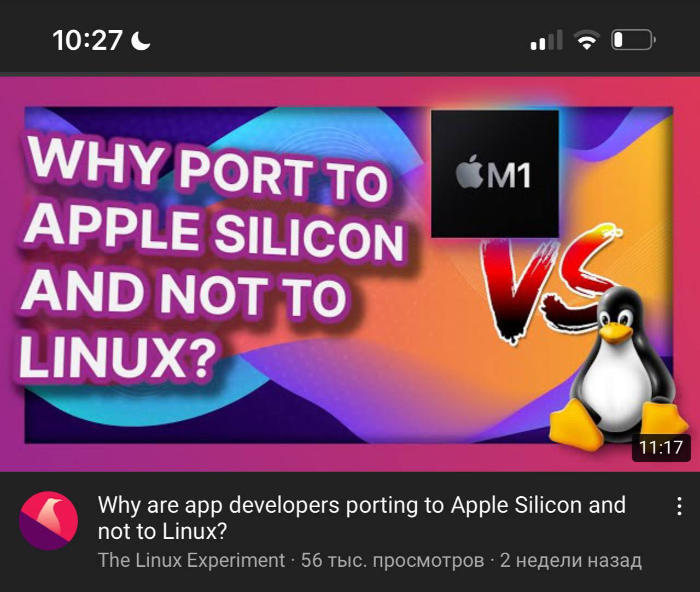Tap the battery indicator icon
Viewport: 700px width, 592px height.
click(633, 40)
